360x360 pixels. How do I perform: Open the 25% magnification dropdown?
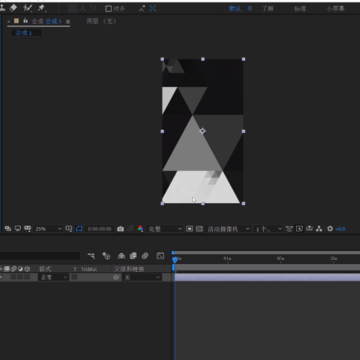point(48,229)
